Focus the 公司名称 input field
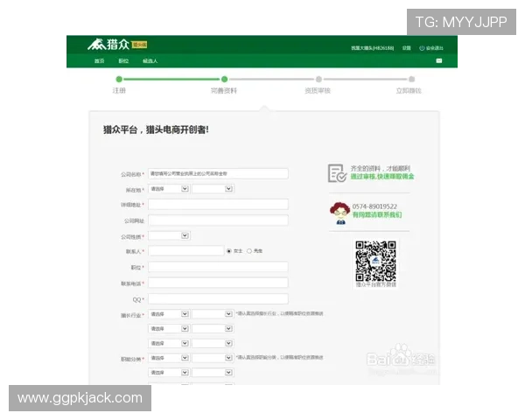525x420 pixels. 218,173
